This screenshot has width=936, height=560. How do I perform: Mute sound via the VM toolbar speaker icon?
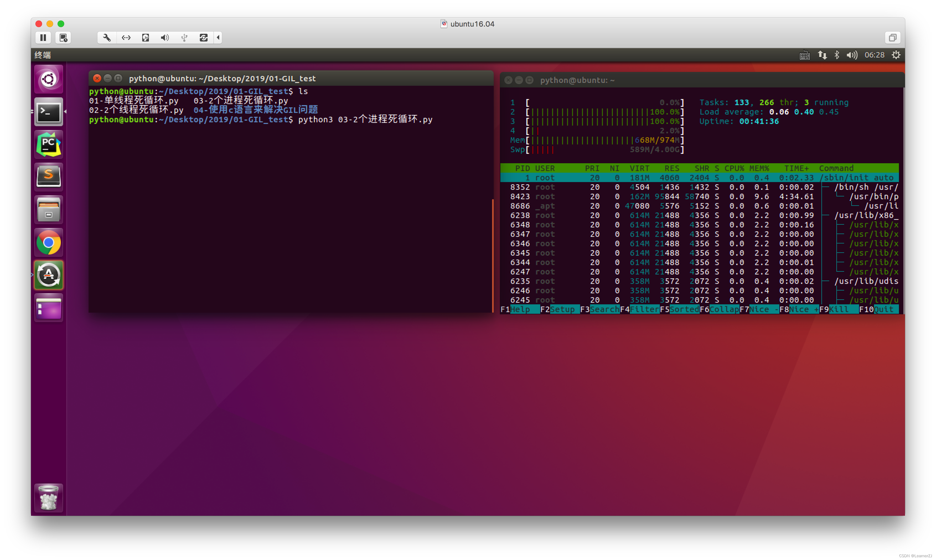(165, 38)
